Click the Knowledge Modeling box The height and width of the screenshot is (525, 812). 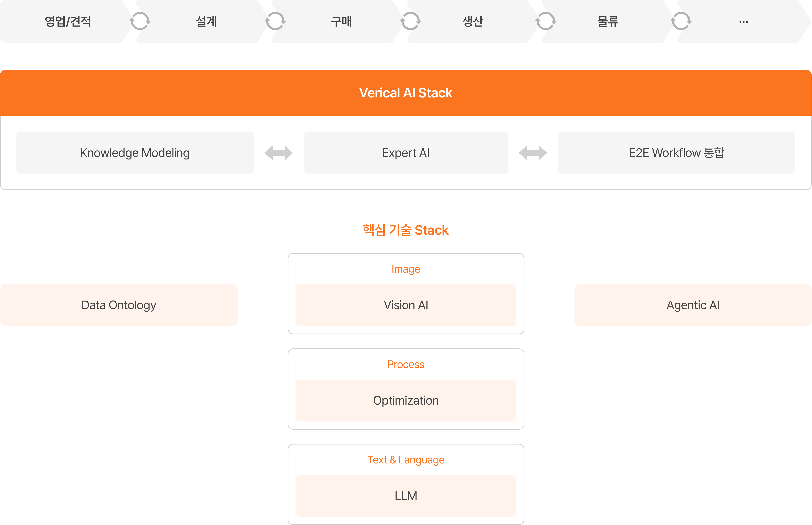coord(135,153)
